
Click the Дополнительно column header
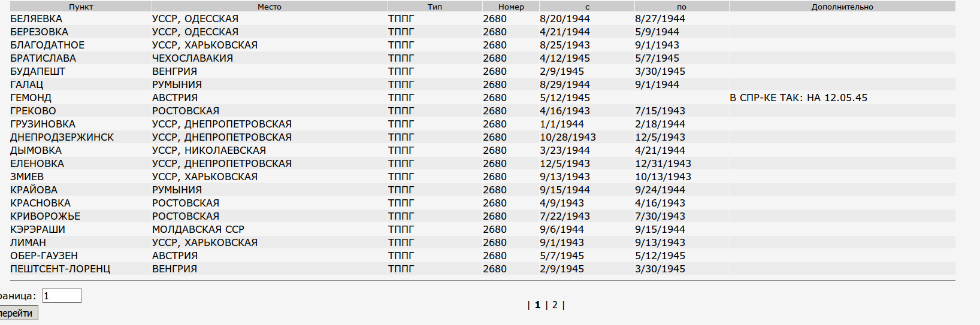pyautogui.click(x=842, y=7)
